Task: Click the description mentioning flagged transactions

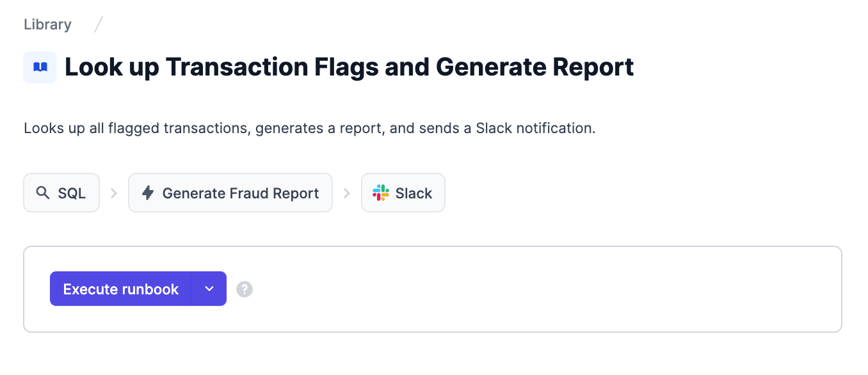Action: [310, 128]
